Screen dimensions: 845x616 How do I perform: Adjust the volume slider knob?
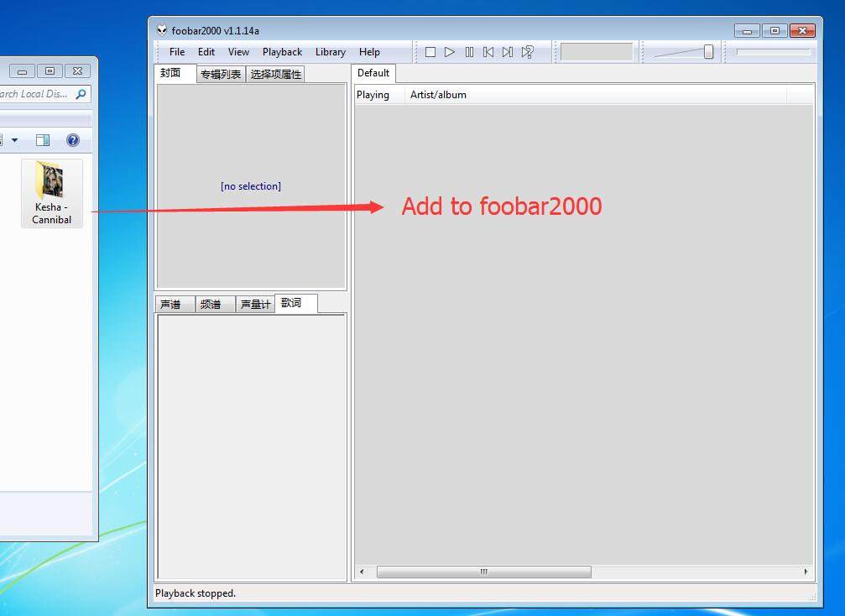tap(709, 52)
